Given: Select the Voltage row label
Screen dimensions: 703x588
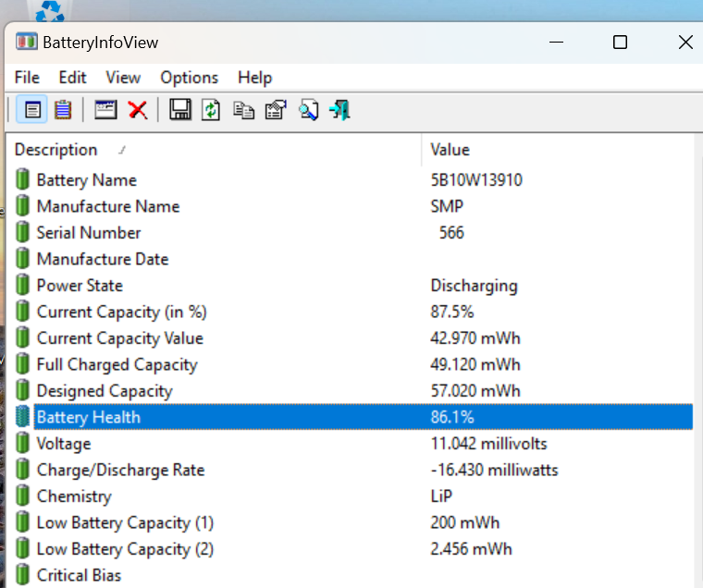Looking at the screenshot, I should (64, 444).
